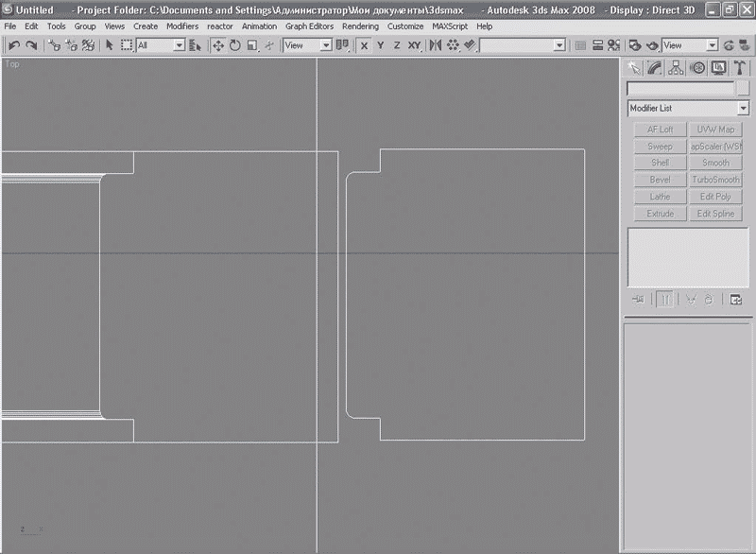This screenshot has height=554, width=756.
Task: Open the Hierarchy command panel tab
Action: [677, 68]
